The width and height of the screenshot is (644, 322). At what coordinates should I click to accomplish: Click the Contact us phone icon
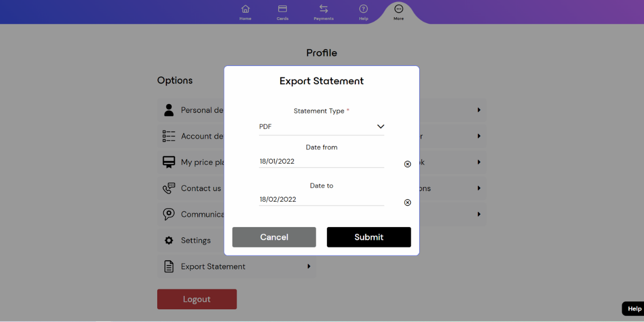point(169,188)
